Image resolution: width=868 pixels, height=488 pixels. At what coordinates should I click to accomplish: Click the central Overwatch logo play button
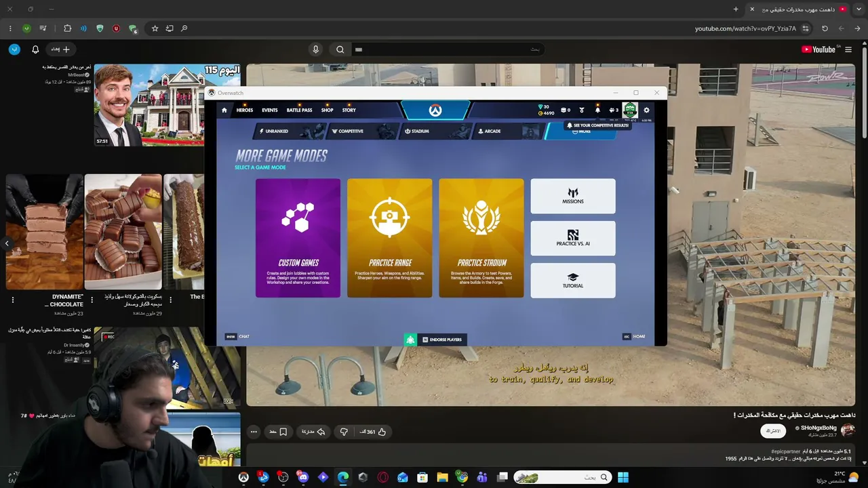pos(435,110)
